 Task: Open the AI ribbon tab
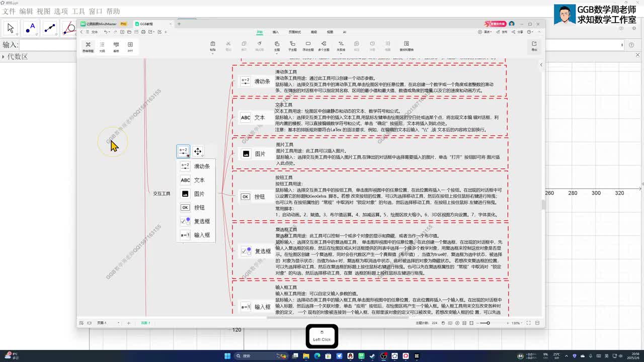(345, 32)
